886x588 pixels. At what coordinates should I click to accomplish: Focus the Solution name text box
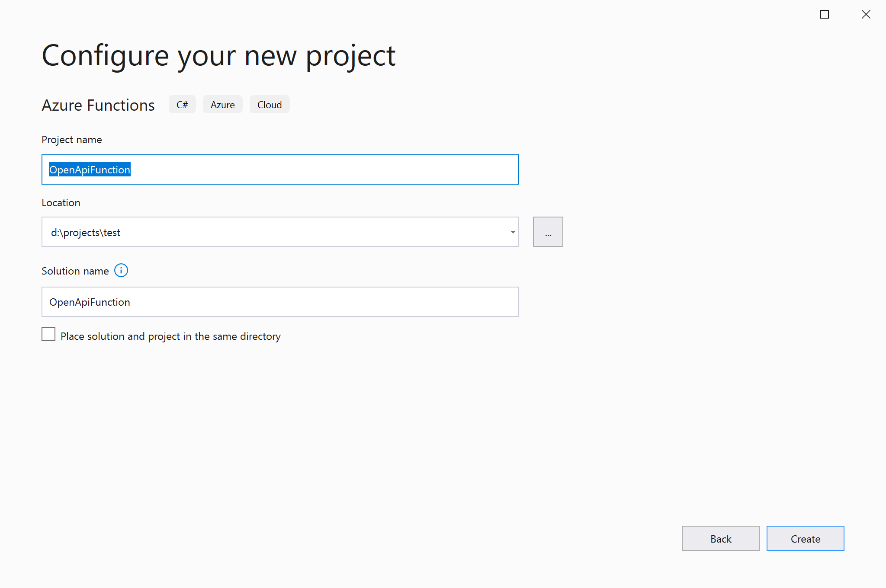point(280,302)
